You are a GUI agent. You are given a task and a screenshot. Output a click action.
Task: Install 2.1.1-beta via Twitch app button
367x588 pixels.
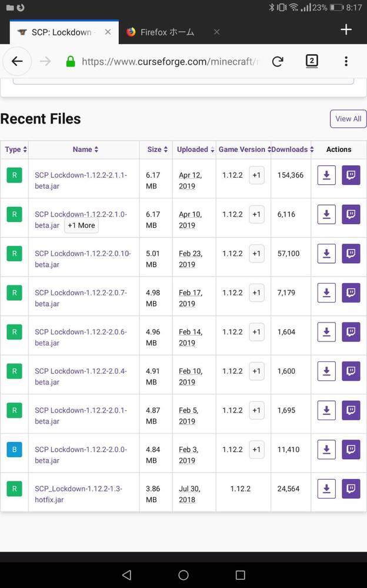(351, 175)
